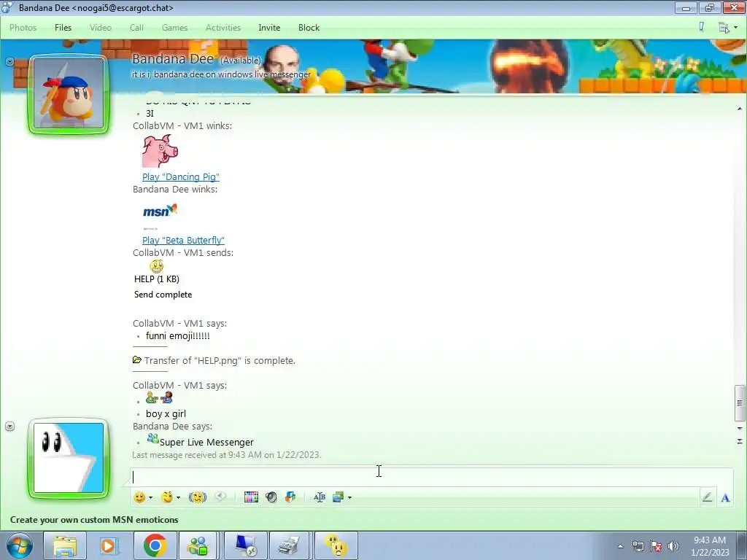Click the Bandana Dee contact name header
Image resolution: width=747 pixels, height=560 pixels.
[x=172, y=58]
